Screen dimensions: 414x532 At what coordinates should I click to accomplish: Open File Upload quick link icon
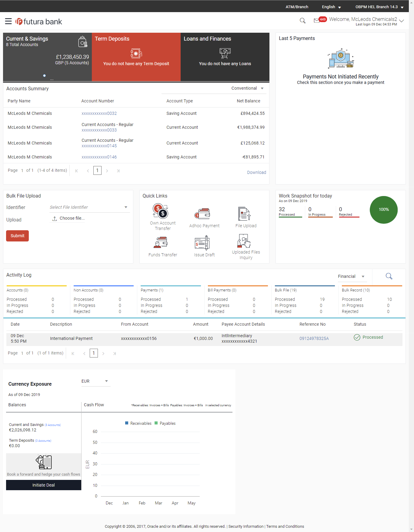[x=244, y=214]
